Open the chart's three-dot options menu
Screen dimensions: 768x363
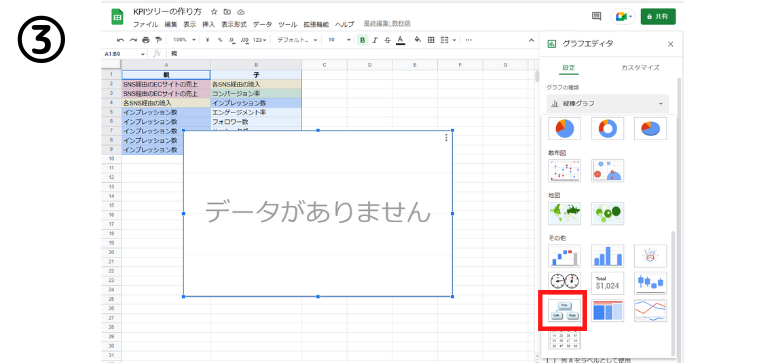click(446, 138)
